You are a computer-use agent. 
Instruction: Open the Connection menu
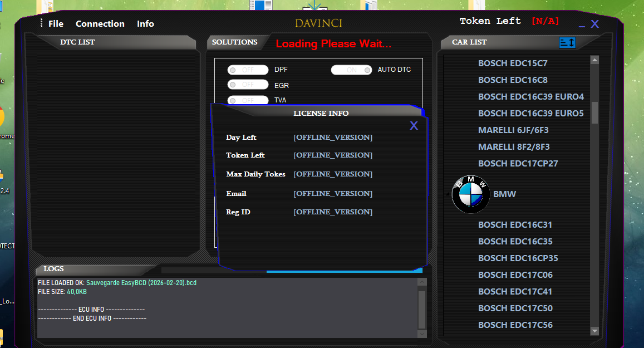coord(100,24)
